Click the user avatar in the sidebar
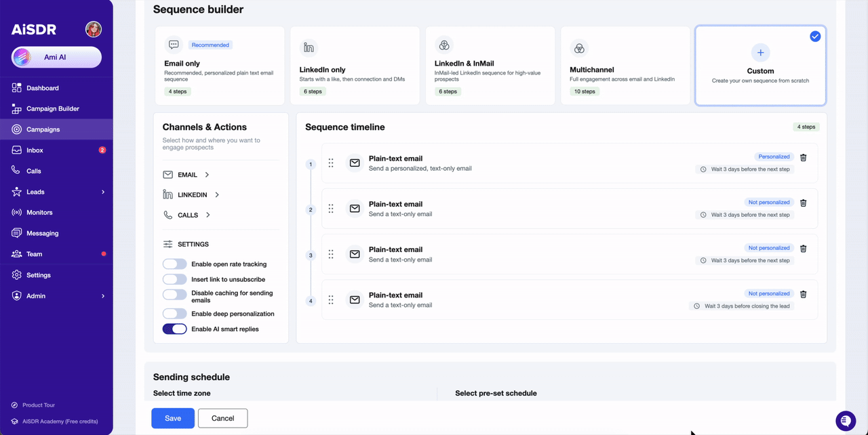The width and height of the screenshot is (868, 435). (94, 29)
